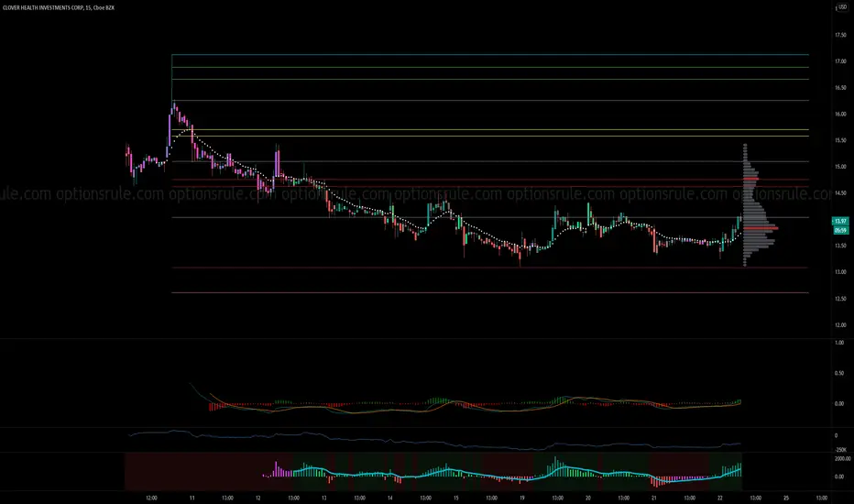Image resolution: width=854 pixels, height=504 pixels.
Task: Click the -250K indicator scale label
Action: point(841,450)
